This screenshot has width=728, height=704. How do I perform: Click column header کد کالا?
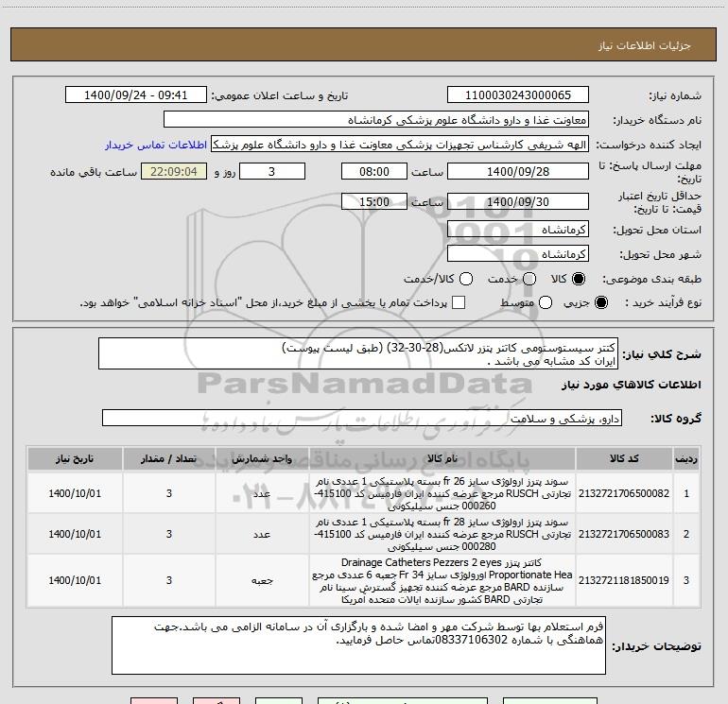(x=624, y=458)
